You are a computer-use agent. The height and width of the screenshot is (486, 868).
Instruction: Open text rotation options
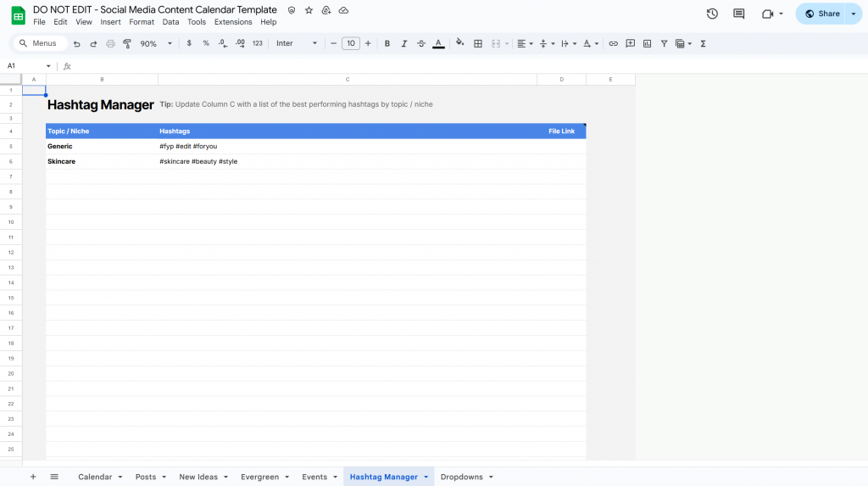click(x=591, y=43)
